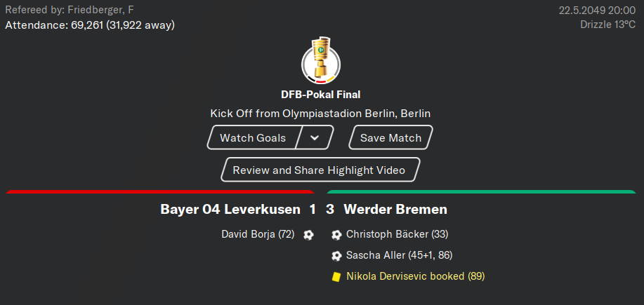This screenshot has height=305, width=644.
Task: Click the red Leverkusen colour bar
Action: pos(160,191)
